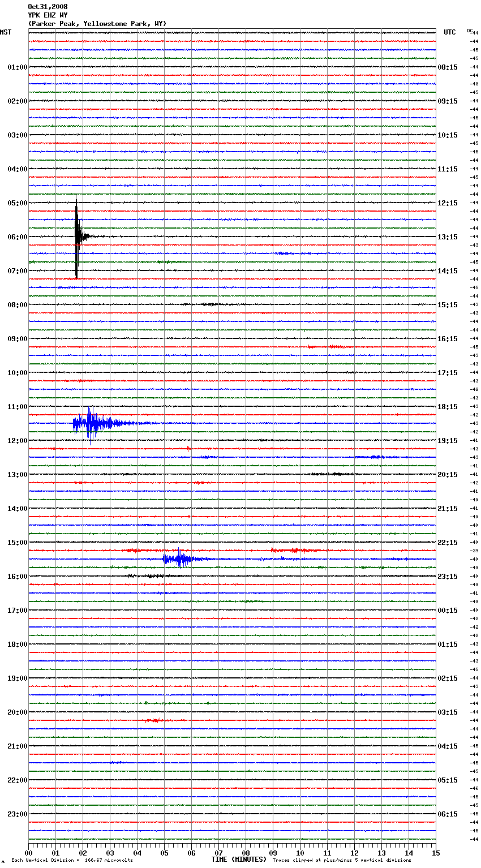The image size is (481, 868).
Task: Click the 09:00 MST hour label
Action: pos(18,339)
